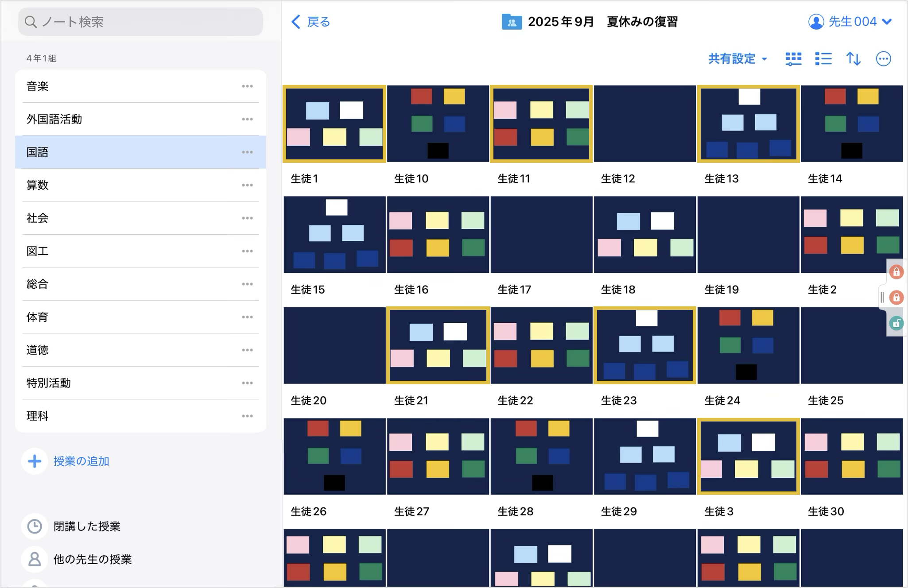
Task: Open 生徒13 note thumbnail
Action: tap(748, 124)
